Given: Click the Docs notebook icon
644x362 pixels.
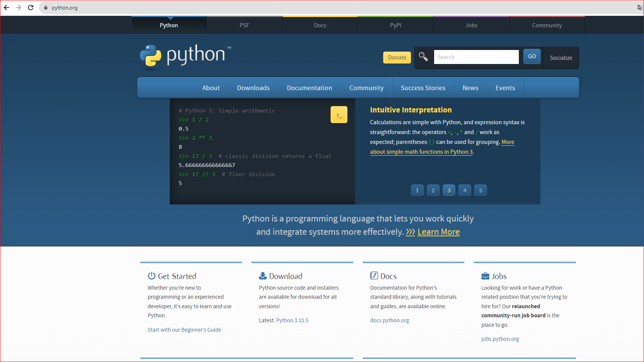Looking at the screenshot, I should [x=374, y=276].
